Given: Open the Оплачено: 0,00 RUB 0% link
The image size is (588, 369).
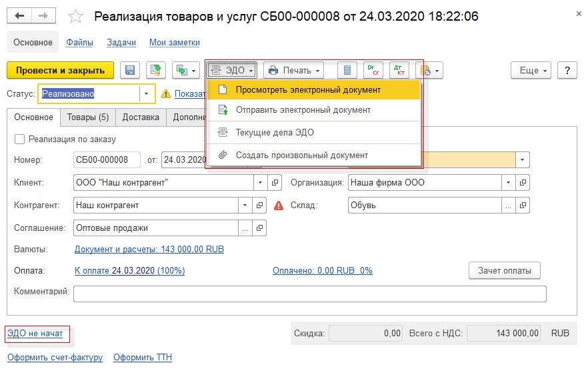Looking at the screenshot, I should (323, 271).
